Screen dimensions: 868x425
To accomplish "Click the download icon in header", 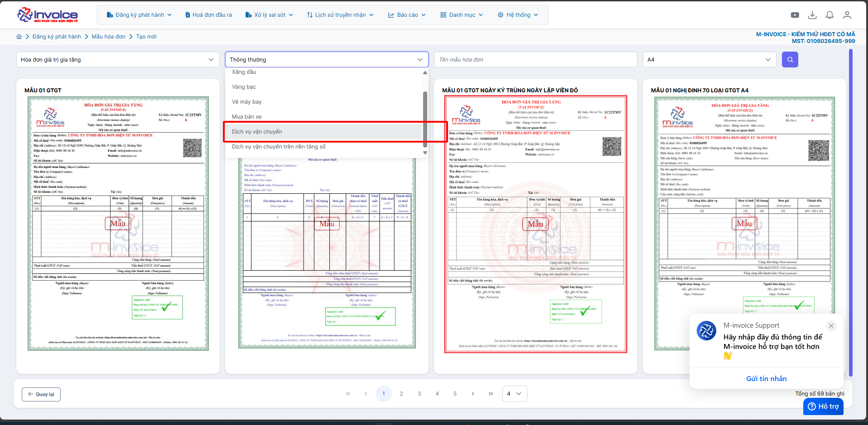I will 812,15.
